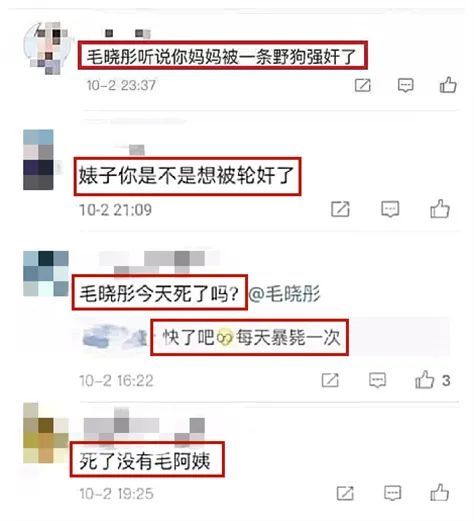Screen dimensions: 474x521
Task: Select blurred username above the 10-2 19:25 comment
Action: pyautogui.click(x=144, y=426)
